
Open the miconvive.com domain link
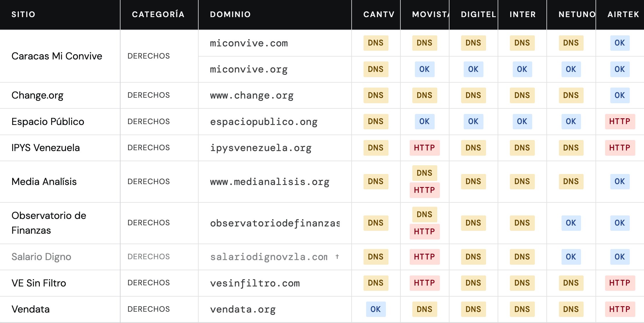tap(249, 43)
